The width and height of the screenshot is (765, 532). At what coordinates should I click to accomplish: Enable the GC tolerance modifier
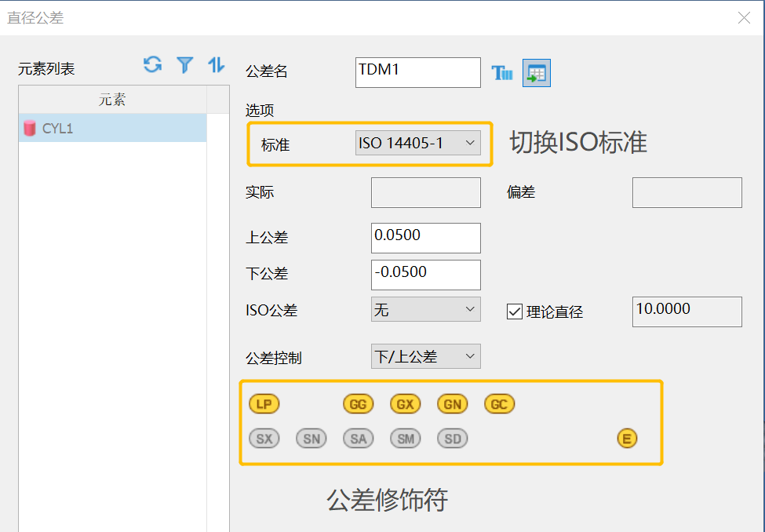pos(499,403)
